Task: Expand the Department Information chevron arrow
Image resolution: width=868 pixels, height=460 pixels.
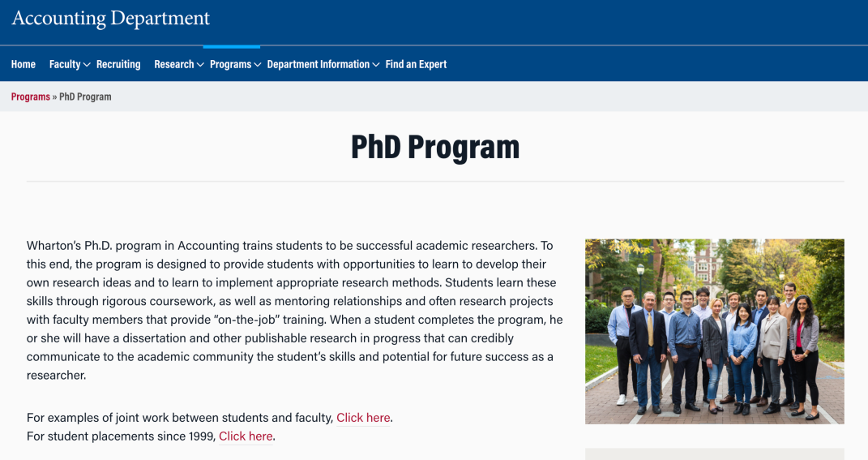Action: click(x=376, y=65)
